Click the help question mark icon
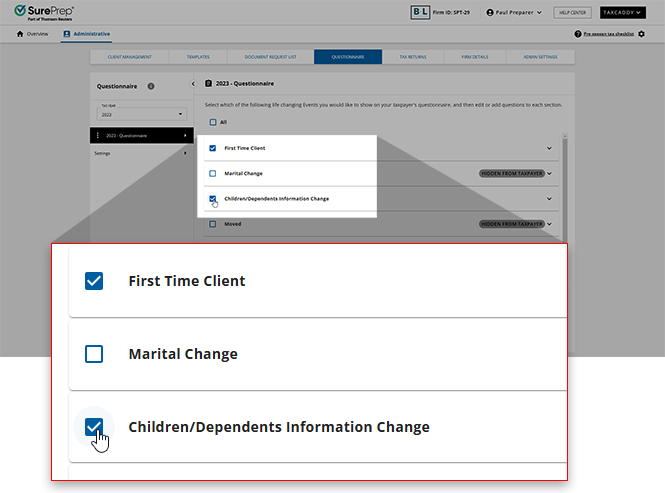The height and width of the screenshot is (493, 665). pyautogui.click(x=578, y=34)
